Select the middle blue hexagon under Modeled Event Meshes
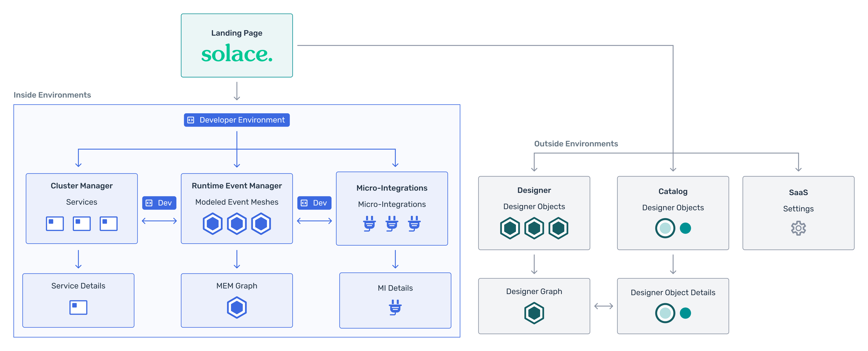 [237, 223]
